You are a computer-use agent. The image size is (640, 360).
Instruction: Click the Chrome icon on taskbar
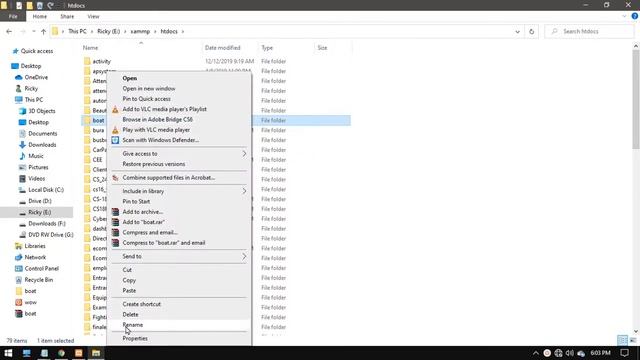[x=61, y=353]
